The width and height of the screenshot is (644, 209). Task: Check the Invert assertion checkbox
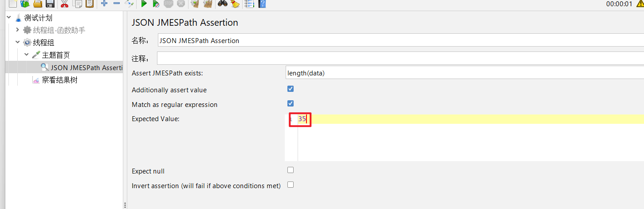click(x=291, y=185)
